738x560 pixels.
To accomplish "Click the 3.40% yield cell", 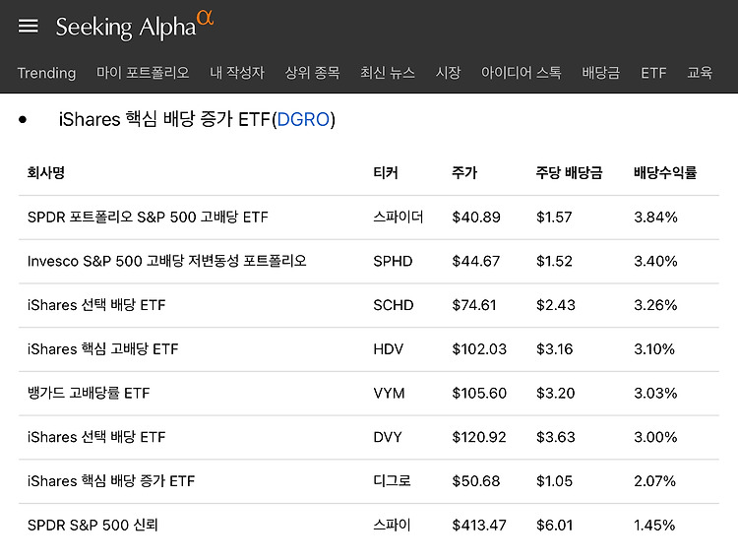I will point(655,261).
